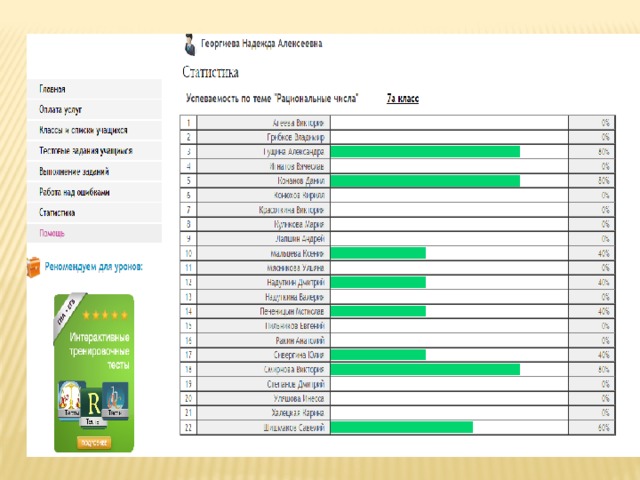The image size is (640, 480).
Task: Select the student name in row 4
Action: [x=264, y=166]
